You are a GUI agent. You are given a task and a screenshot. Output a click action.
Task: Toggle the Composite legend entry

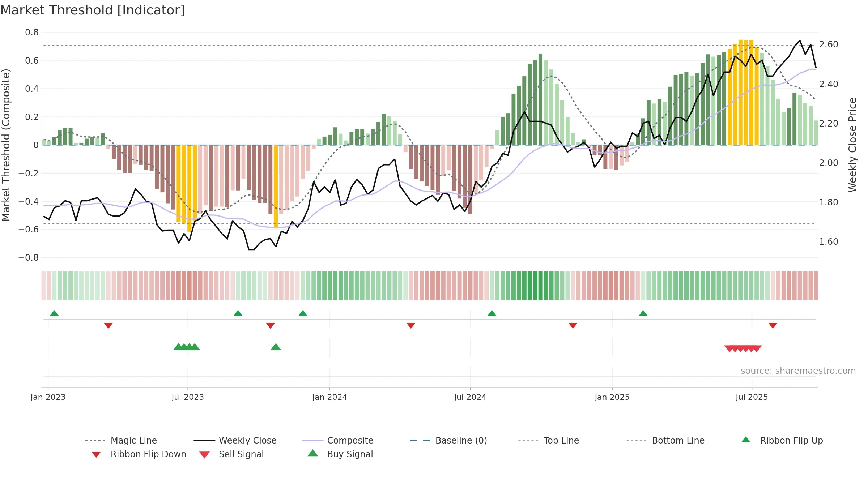pyautogui.click(x=338, y=440)
